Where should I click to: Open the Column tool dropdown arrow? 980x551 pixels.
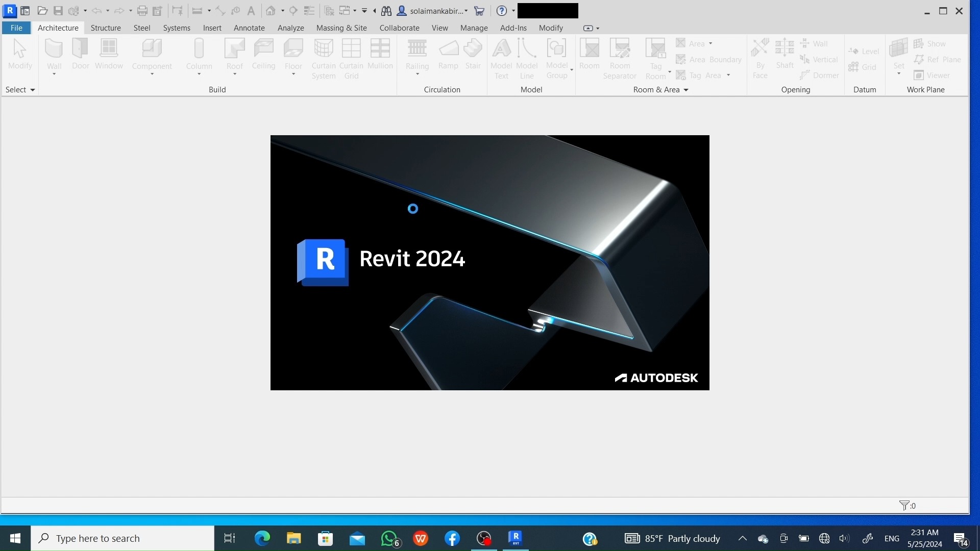click(199, 74)
